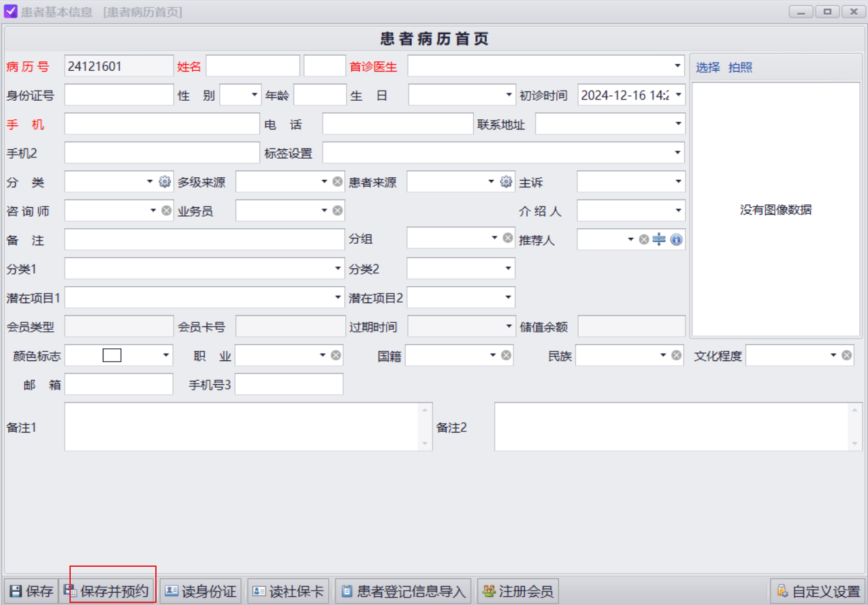The height and width of the screenshot is (605, 868).
Task: Focus the 姓名 input field
Action: point(253,66)
